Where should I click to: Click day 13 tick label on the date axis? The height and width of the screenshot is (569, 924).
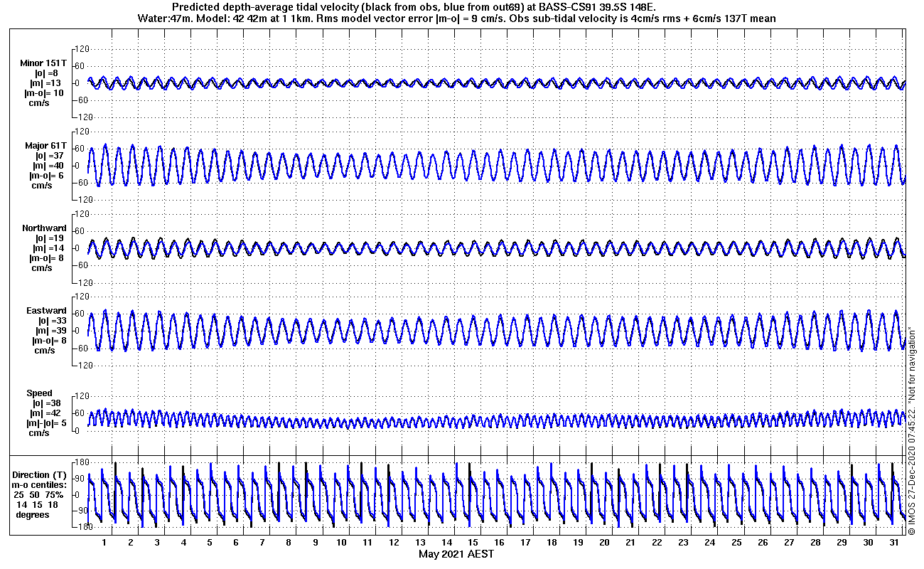[x=420, y=543]
